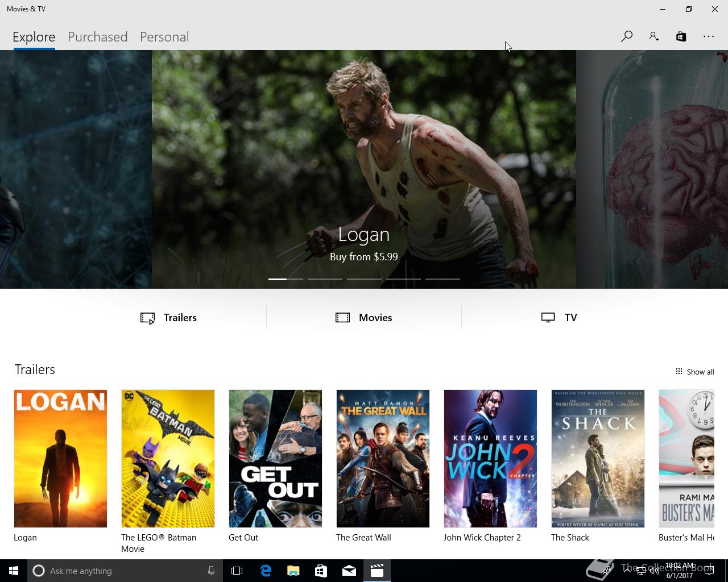Click Movies & TV taskbar icon

[x=377, y=571]
